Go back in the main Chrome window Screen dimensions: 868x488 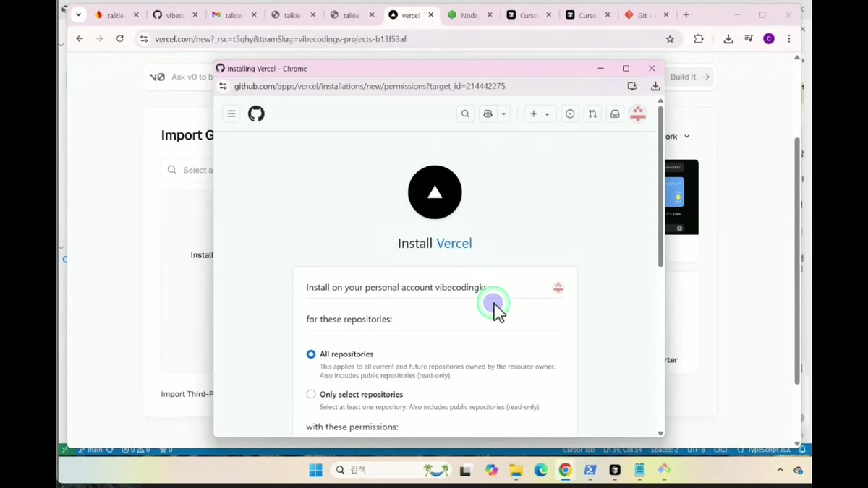pos(80,39)
